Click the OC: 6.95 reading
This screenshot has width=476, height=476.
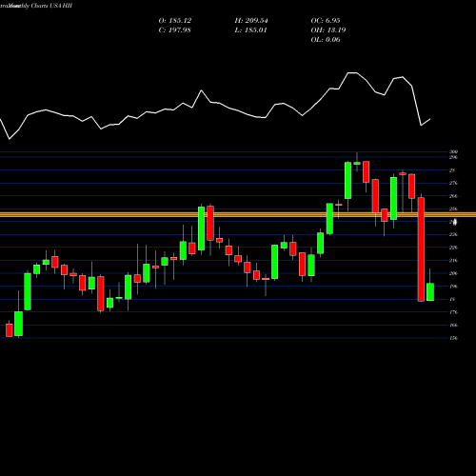pyautogui.click(x=326, y=21)
